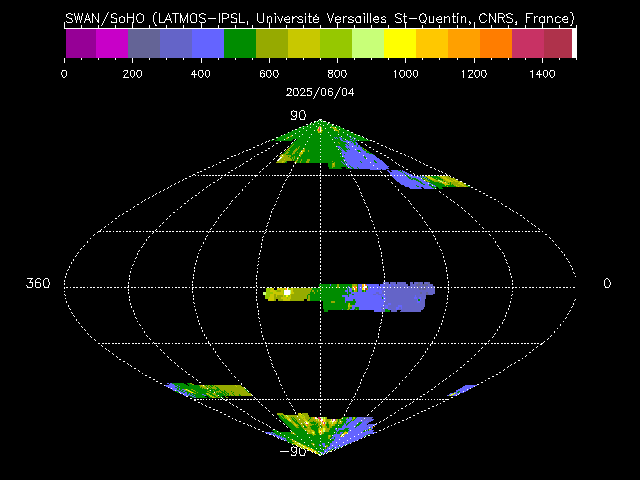Click the 1400 tick label
Viewport: 640px width, 480px height.
[542, 74]
